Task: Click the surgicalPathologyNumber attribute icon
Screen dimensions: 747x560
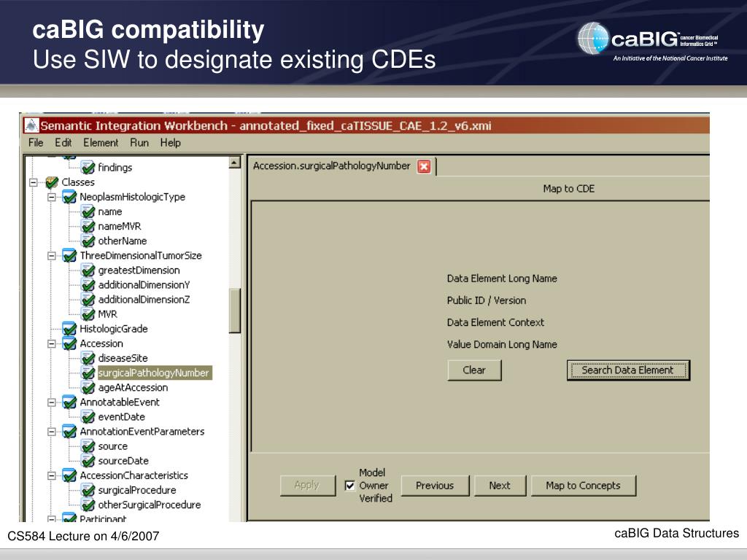Action: point(88,373)
